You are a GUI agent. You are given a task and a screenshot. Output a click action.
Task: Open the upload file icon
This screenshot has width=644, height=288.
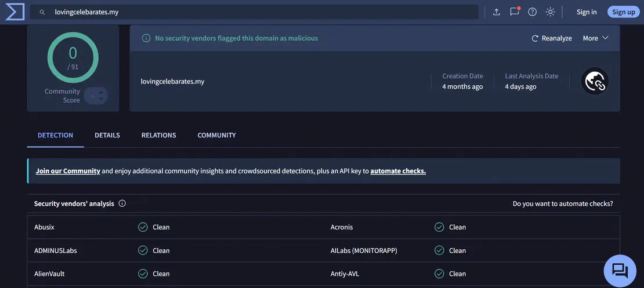(x=497, y=12)
